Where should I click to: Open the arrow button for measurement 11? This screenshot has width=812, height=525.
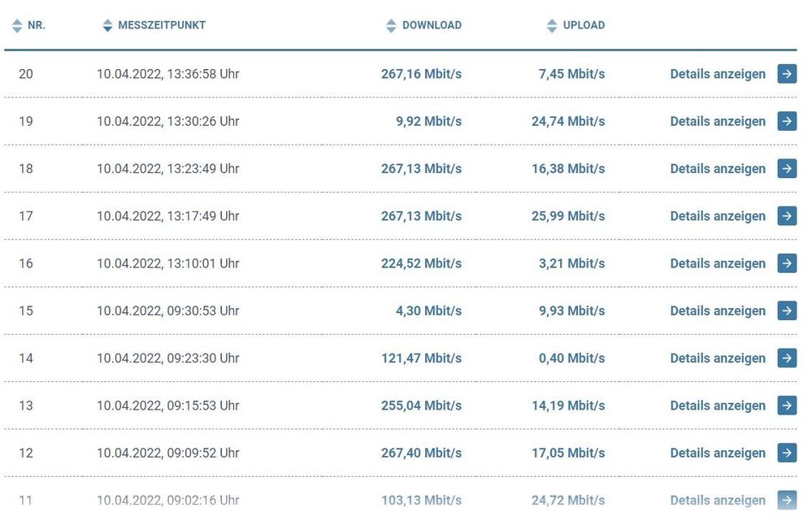point(785,500)
